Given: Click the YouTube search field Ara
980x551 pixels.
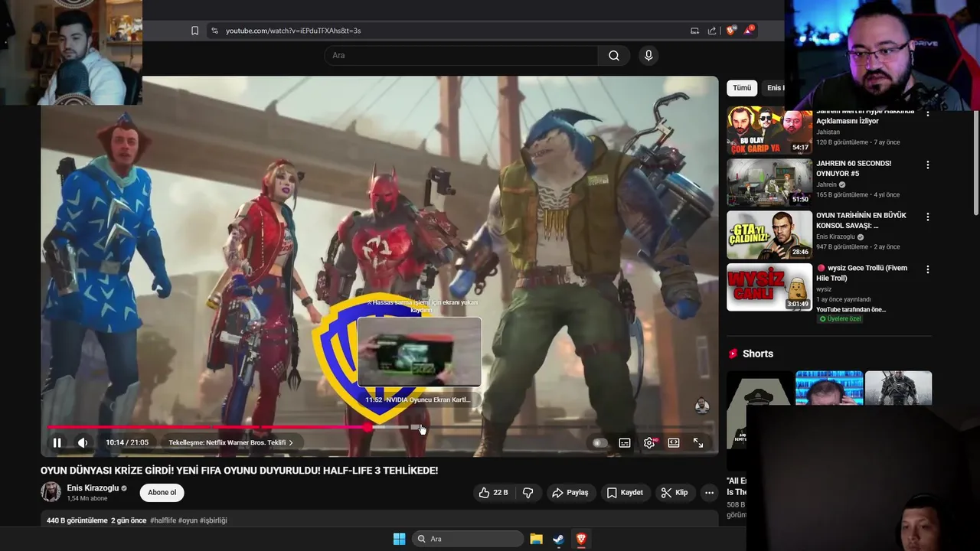Looking at the screenshot, I should pos(461,55).
